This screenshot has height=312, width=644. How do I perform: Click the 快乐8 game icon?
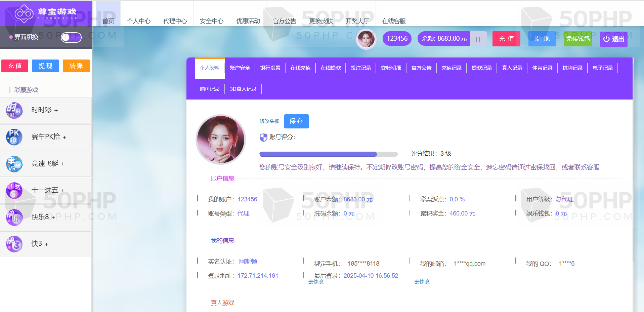pos(14,217)
